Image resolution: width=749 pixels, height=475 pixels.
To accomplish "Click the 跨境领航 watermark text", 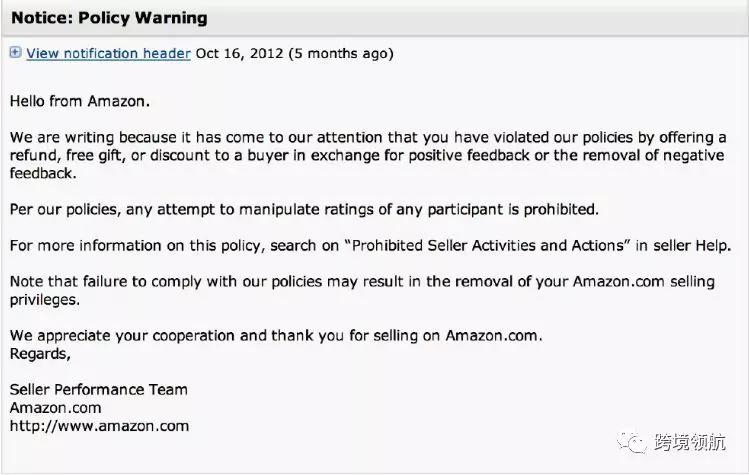I will [690, 441].
